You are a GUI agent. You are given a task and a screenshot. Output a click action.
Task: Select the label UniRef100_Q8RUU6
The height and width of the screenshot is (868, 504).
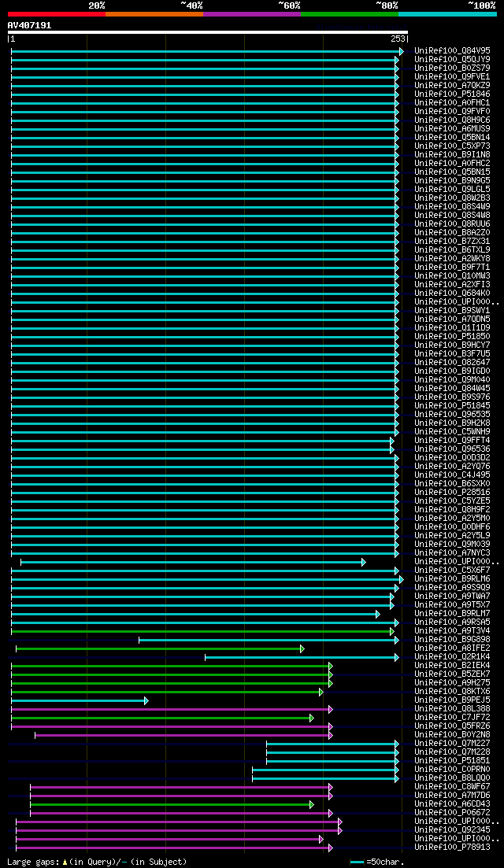(x=452, y=223)
